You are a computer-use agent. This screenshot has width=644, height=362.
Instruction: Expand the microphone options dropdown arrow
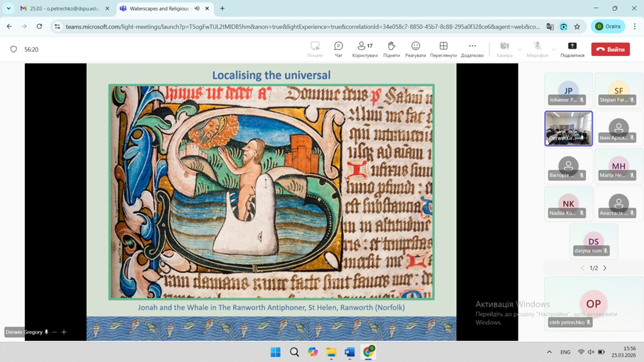(554, 49)
